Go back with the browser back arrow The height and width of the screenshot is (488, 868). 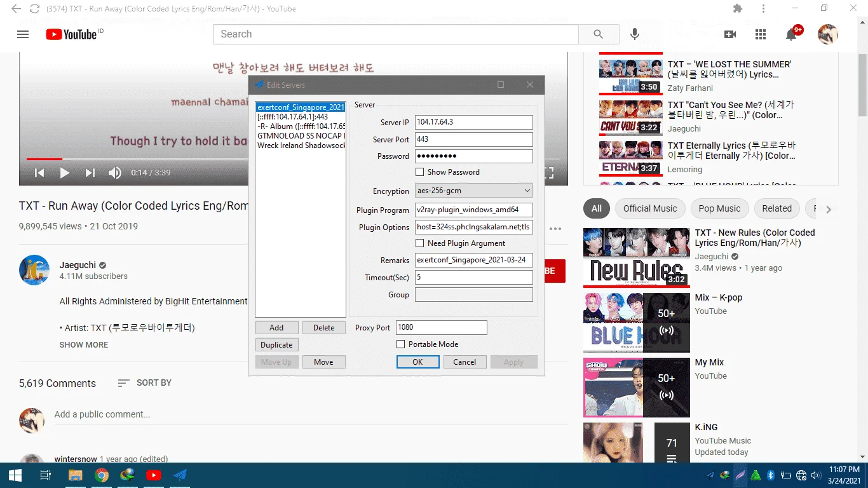[16, 9]
